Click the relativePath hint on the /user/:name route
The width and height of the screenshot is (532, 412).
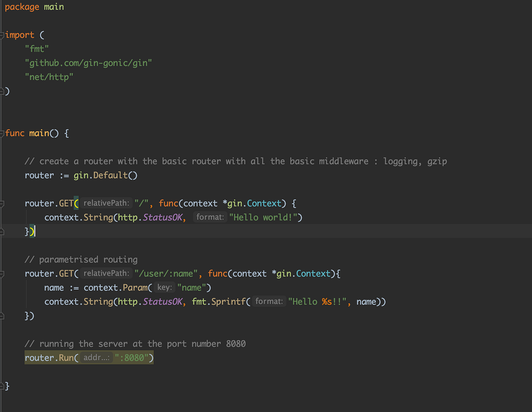pyautogui.click(x=106, y=273)
